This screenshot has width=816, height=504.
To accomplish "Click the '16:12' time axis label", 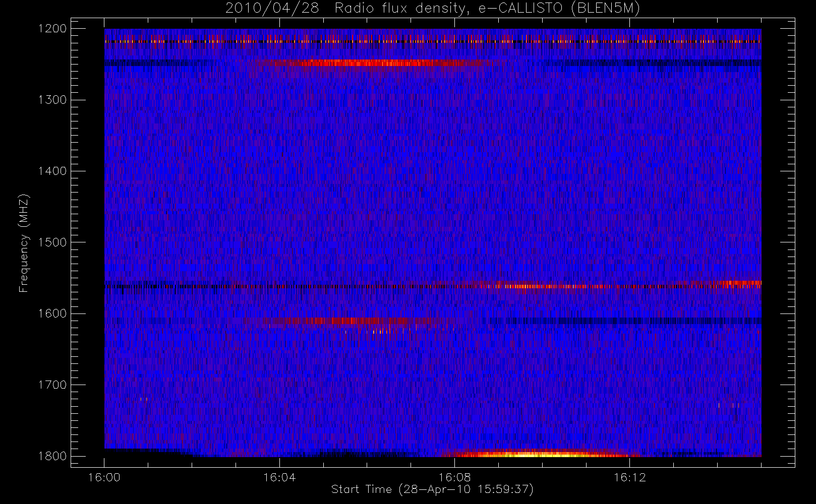I will [629, 477].
